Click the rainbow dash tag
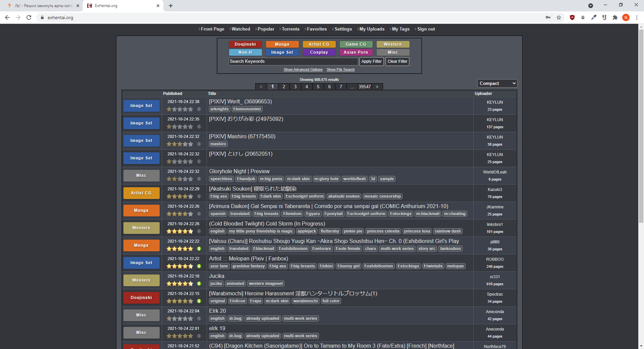Screen dimensions: 644x349 448,231
